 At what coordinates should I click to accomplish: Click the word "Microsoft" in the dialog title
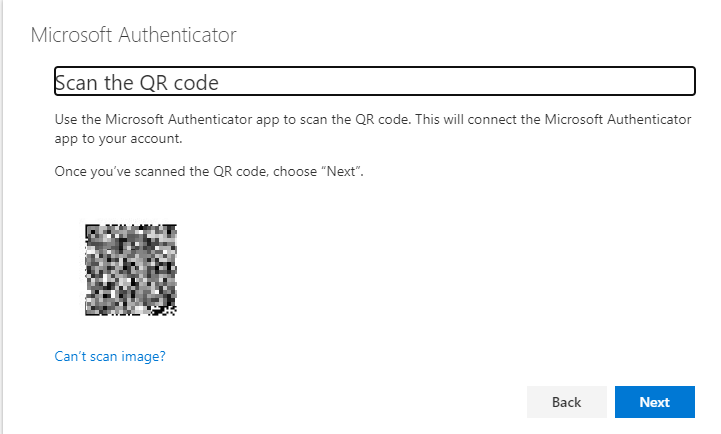[71, 35]
